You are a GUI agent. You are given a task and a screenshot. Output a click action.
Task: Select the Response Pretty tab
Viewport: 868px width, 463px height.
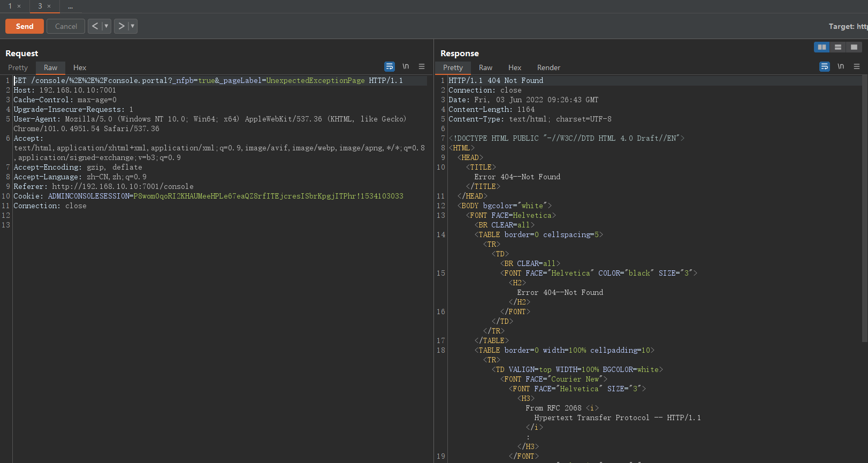[453, 67]
